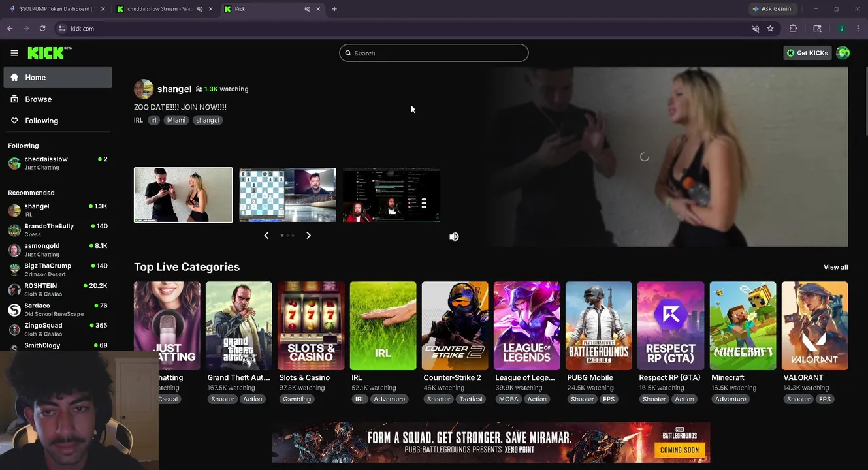Go to previous carousel slide

(266, 235)
